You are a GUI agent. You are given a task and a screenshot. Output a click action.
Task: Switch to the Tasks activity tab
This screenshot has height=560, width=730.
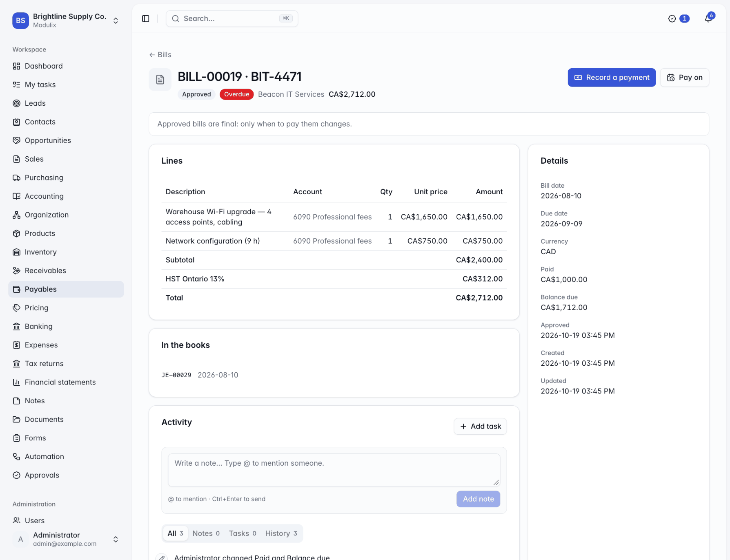[x=243, y=533]
